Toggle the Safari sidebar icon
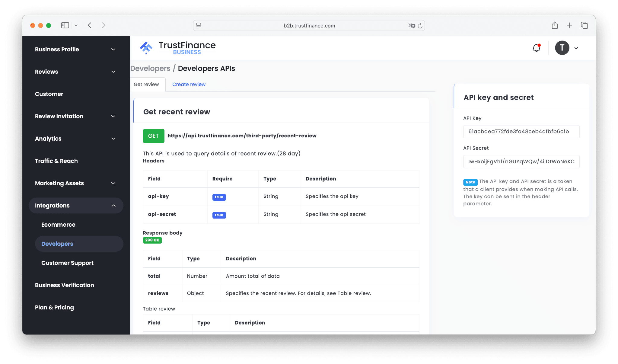 click(x=65, y=25)
